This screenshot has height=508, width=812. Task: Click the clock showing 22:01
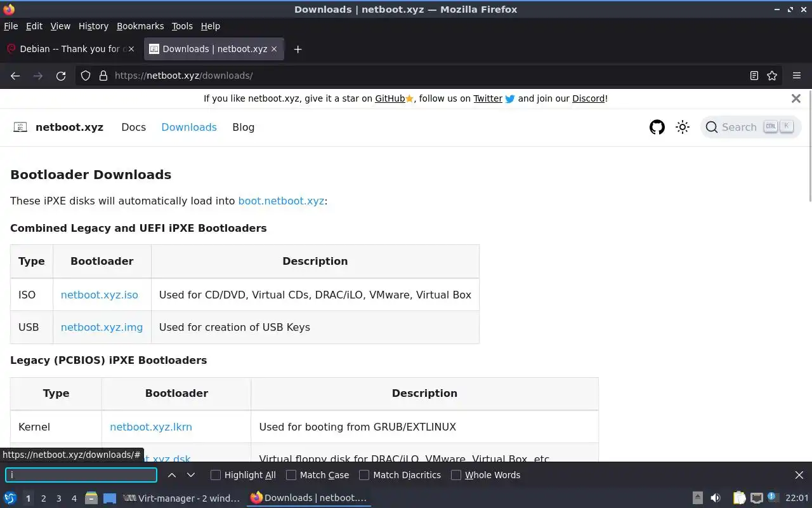(x=797, y=498)
